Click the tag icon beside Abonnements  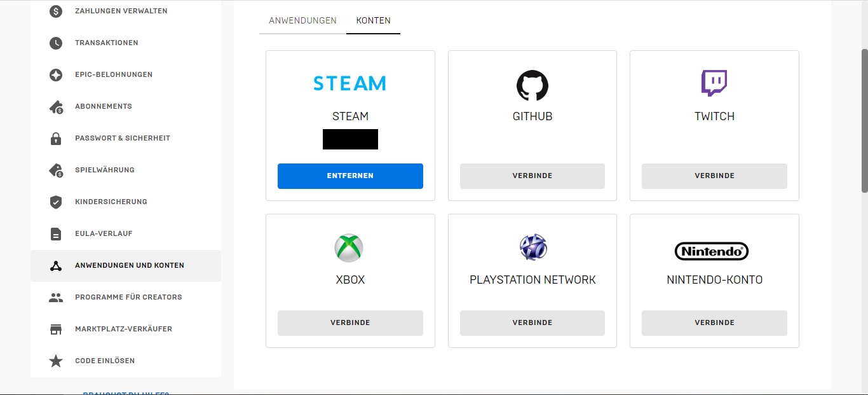56,106
